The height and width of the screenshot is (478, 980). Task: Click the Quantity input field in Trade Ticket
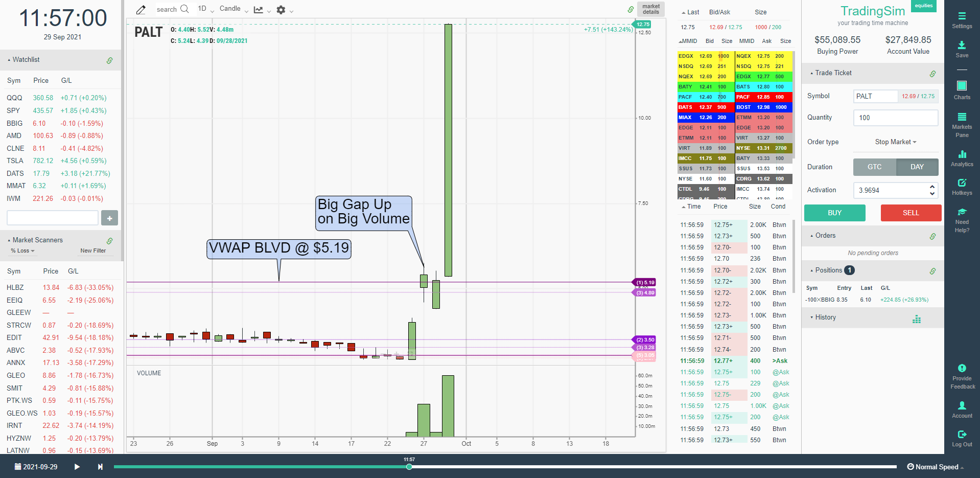pos(895,118)
